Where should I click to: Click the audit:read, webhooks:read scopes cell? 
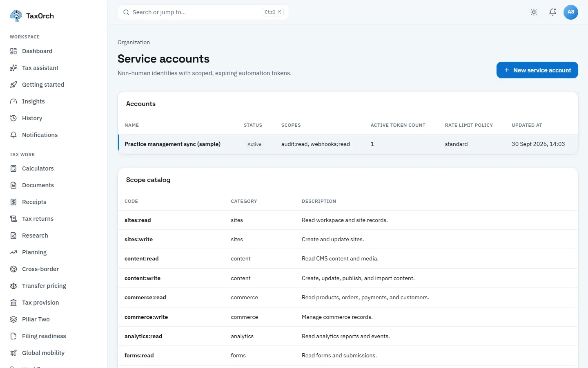point(316,144)
